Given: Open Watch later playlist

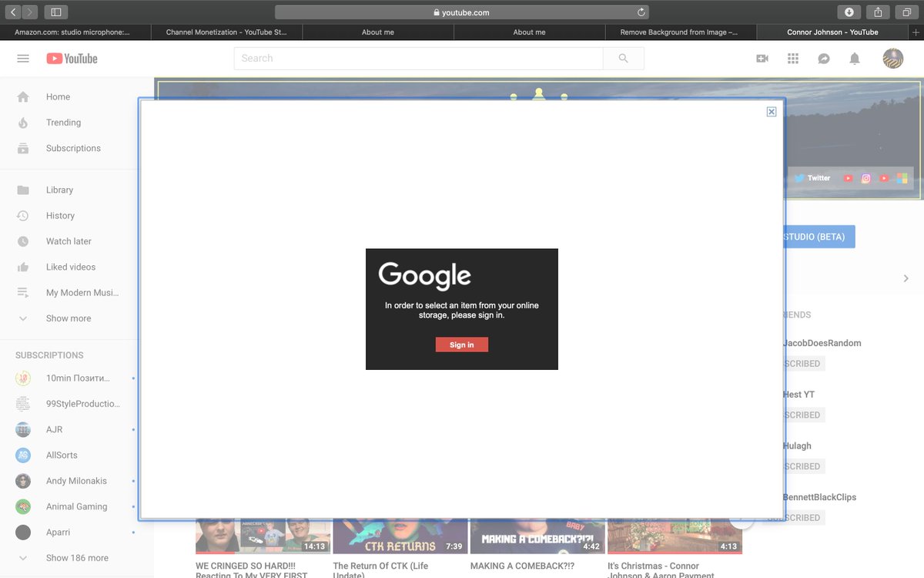Looking at the screenshot, I should pos(69,241).
